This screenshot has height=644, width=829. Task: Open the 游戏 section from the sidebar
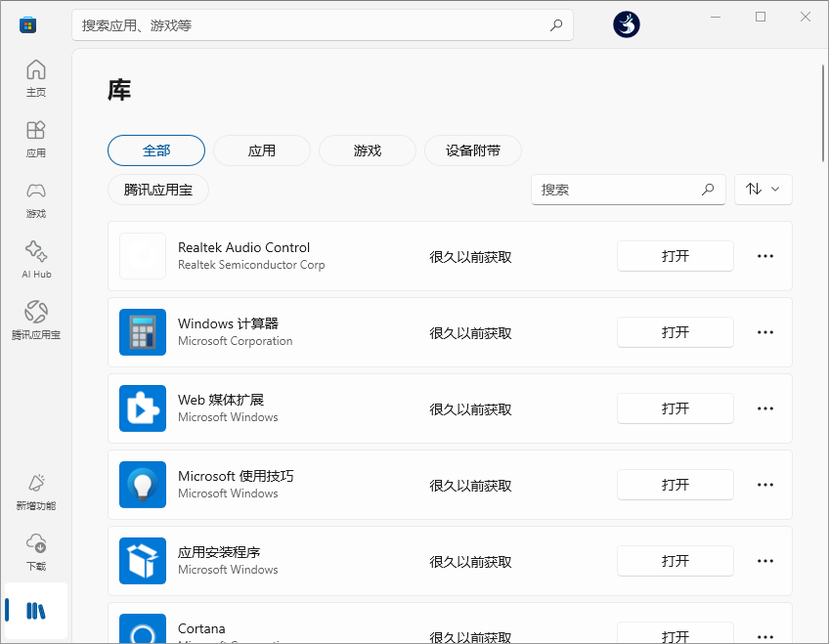point(35,197)
